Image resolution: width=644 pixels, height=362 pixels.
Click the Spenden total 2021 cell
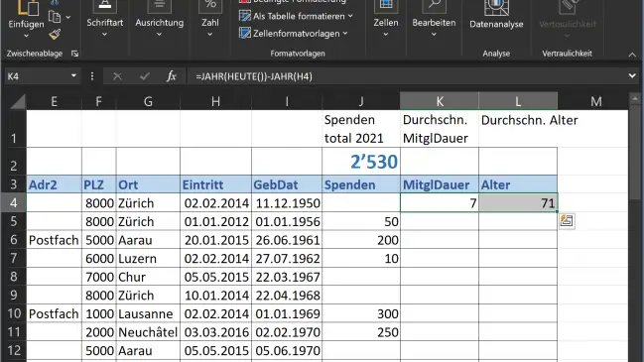pyautogui.click(x=361, y=129)
